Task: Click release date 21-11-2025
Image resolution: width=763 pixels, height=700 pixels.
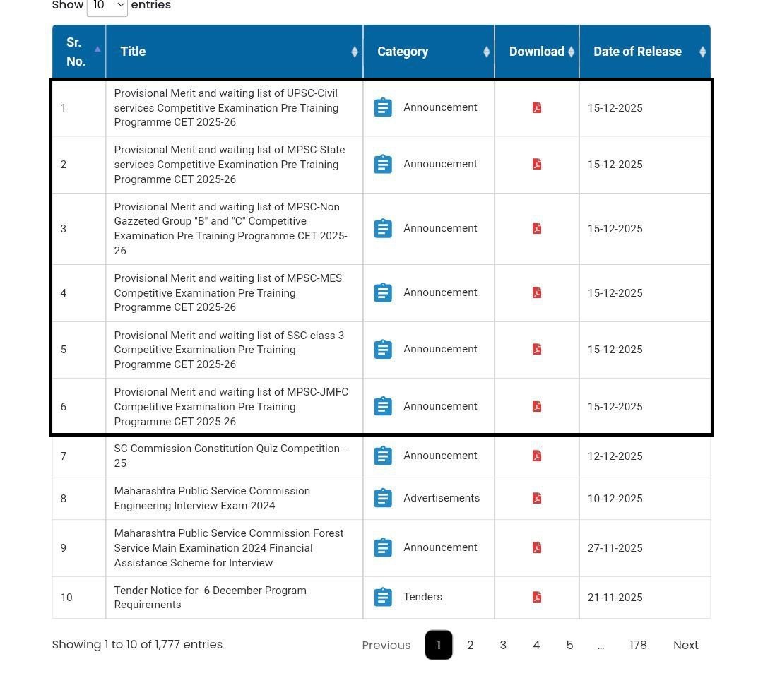Action: pos(615,598)
